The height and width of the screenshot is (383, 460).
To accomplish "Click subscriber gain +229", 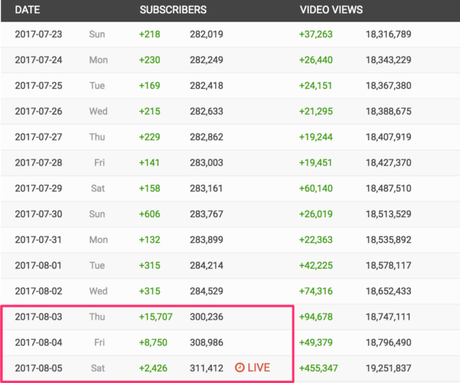I will point(150,137).
